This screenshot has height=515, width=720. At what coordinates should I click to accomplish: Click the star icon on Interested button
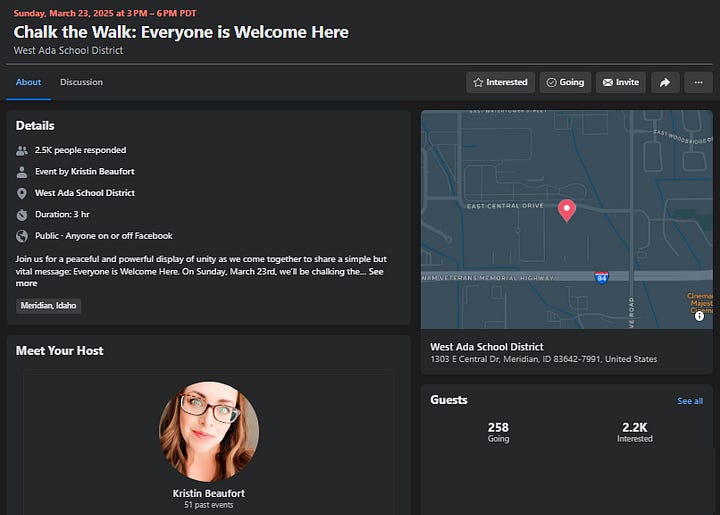(x=478, y=82)
